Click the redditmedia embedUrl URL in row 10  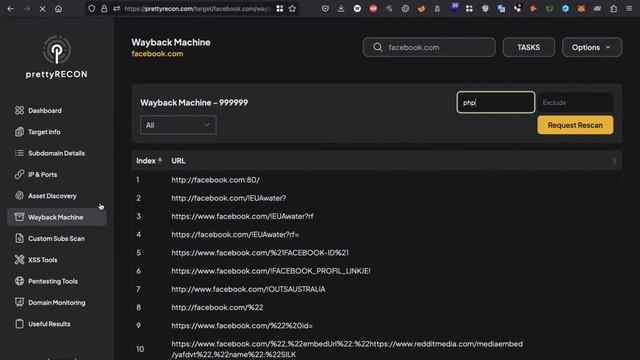pyautogui.click(x=347, y=349)
